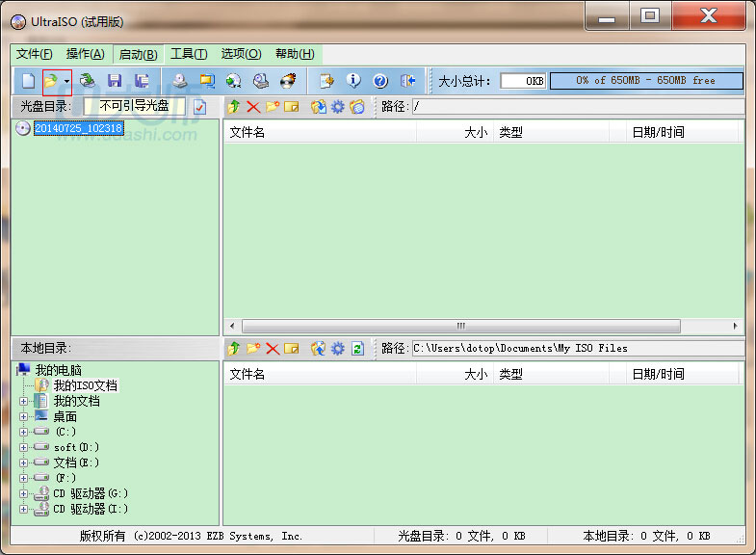
Task: Click the Save floppy disk icon
Action: pyautogui.click(x=115, y=81)
